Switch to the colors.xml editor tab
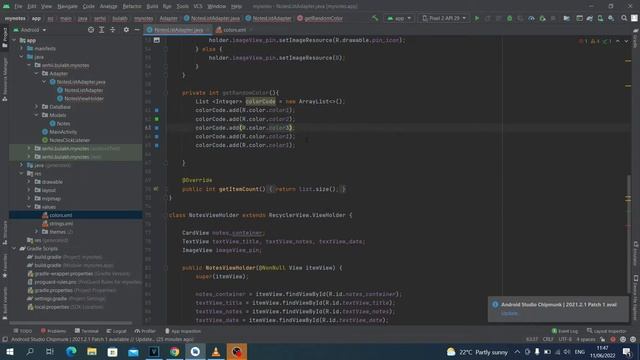The height and width of the screenshot is (360, 640). (x=234, y=30)
